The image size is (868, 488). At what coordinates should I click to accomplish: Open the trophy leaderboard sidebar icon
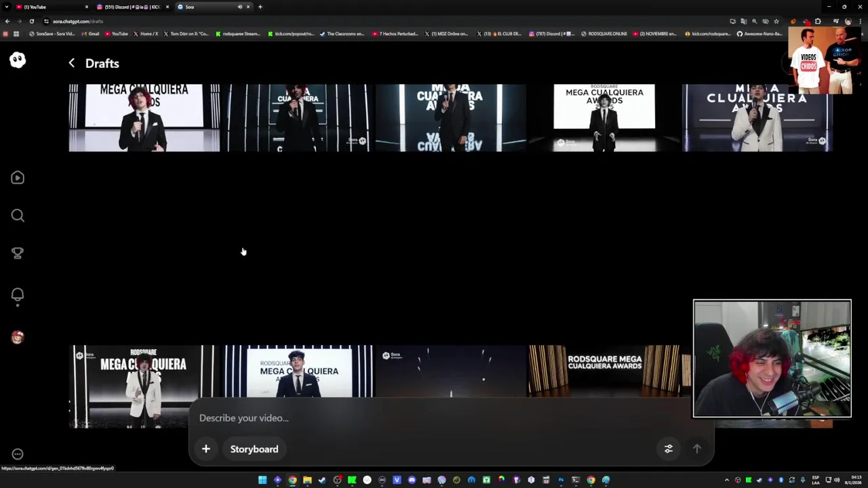point(18,253)
